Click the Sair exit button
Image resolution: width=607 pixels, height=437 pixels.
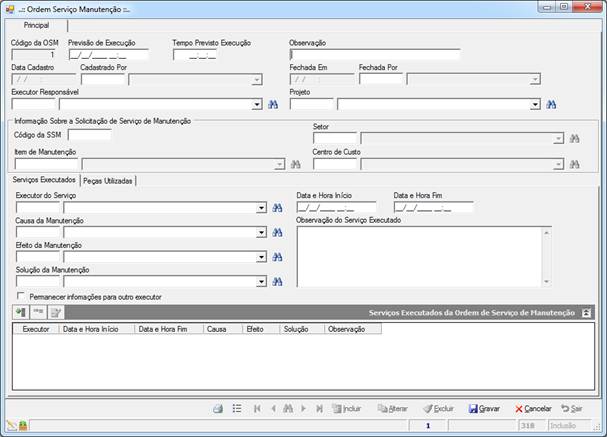pos(572,409)
